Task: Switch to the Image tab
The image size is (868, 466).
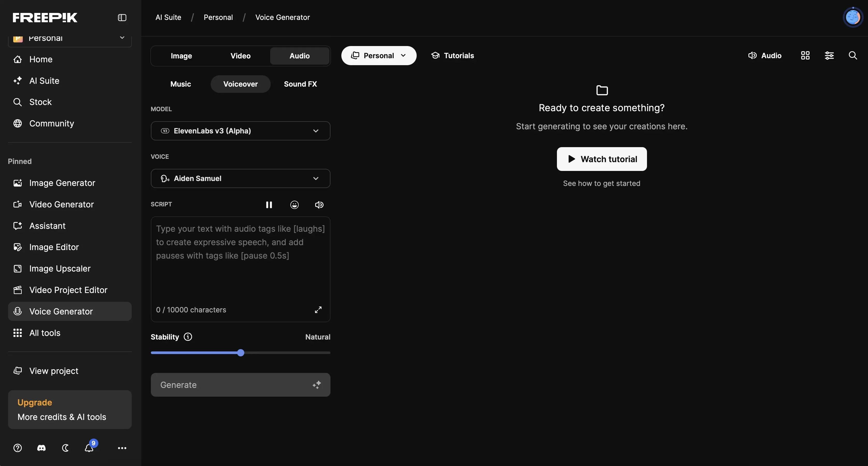Action: click(x=181, y=56)
